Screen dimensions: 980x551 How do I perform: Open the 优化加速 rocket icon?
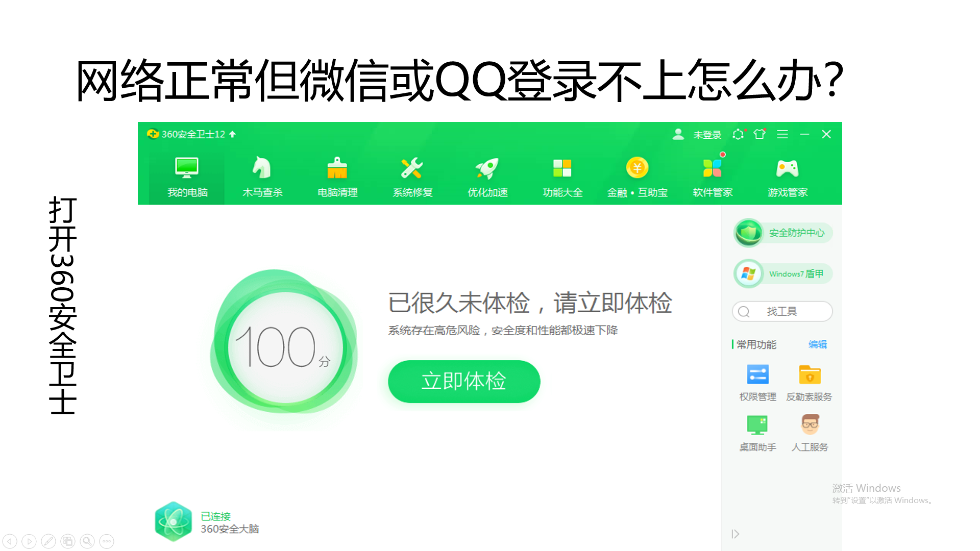point(487,168)
